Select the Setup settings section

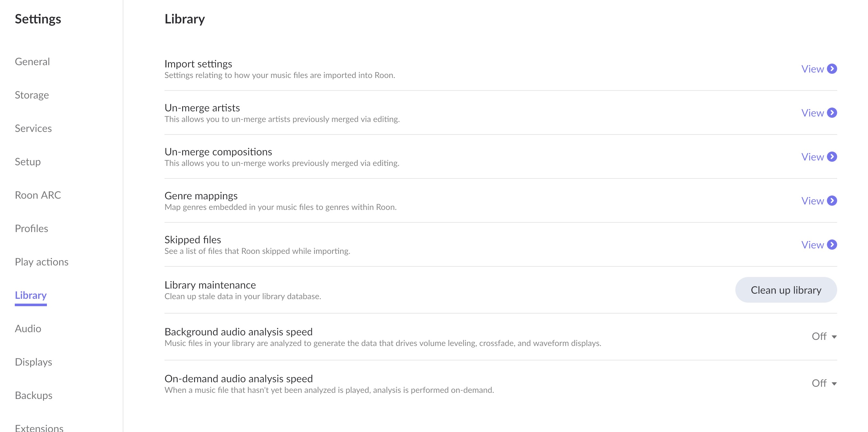pos(28,162)
